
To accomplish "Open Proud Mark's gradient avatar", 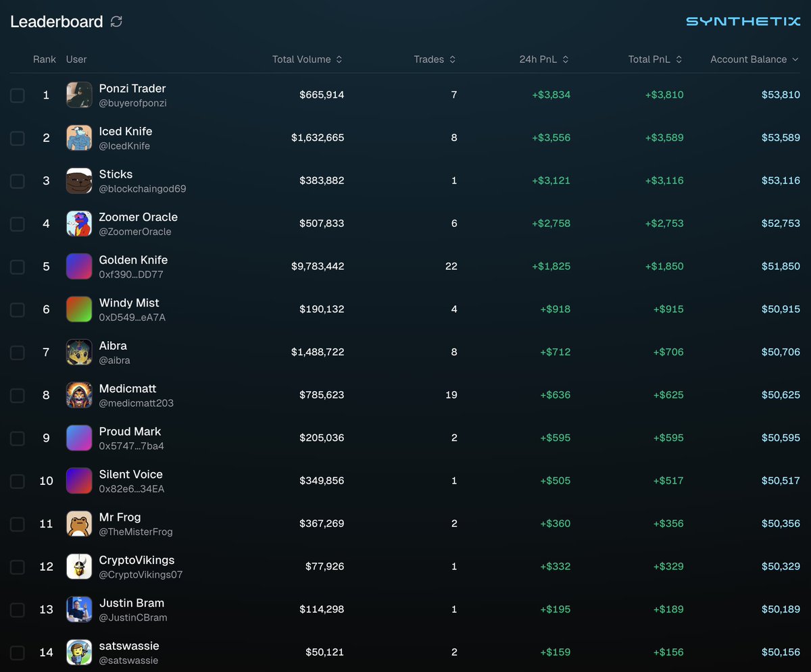I will tap(79, 438).
